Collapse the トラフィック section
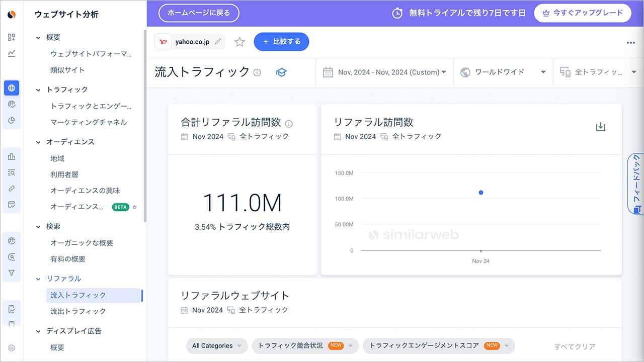Screen dimensions: 644x362 click(38, 90)
